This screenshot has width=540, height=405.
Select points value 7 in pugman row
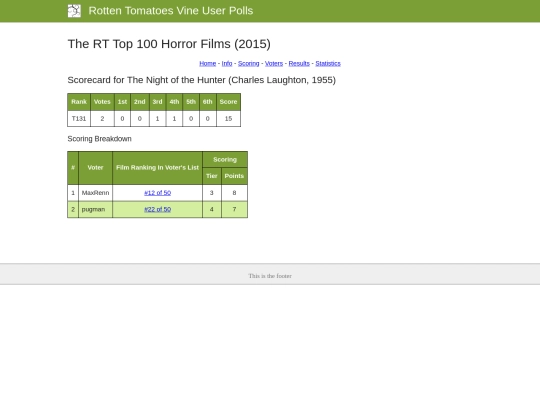pyautogui.click(x=234, y=209)
